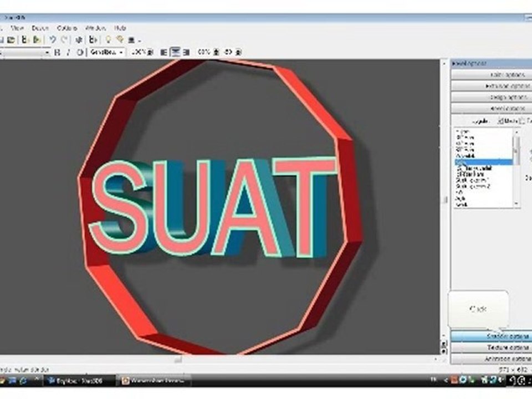Click the light bulb lighting icon
Image resolution: width=532 pixels, height=399 pixels.
pyautogui.click(x=108, y=40)
